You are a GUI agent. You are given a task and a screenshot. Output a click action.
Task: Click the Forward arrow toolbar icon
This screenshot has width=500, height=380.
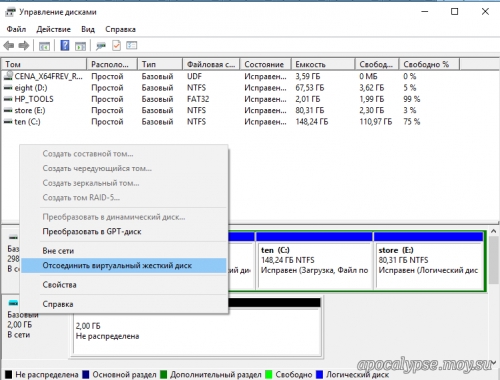pos(24,45)
